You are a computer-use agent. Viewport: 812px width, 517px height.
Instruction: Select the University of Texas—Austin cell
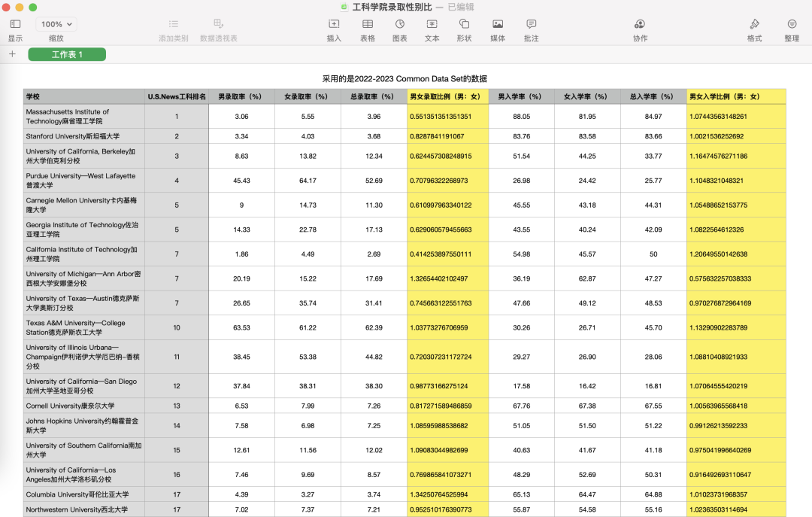84,303
